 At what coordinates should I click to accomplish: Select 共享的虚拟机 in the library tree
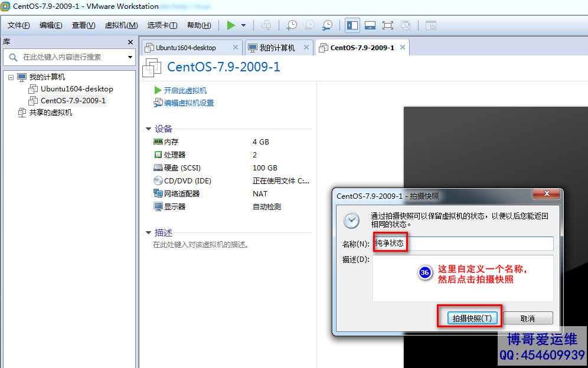(51, 113)
